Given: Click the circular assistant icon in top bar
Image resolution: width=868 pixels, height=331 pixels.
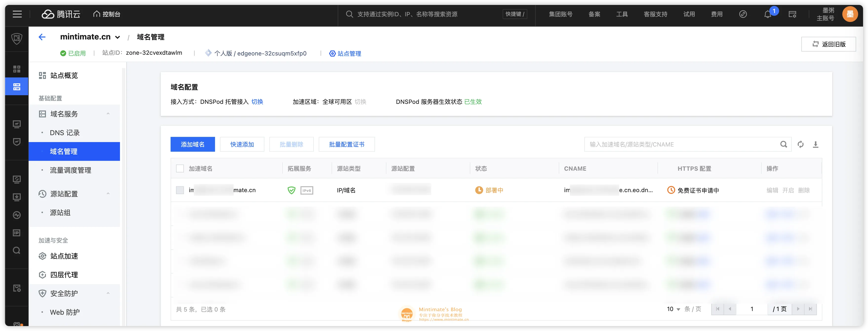Looking at the screenshot, I should coord(743,14).
